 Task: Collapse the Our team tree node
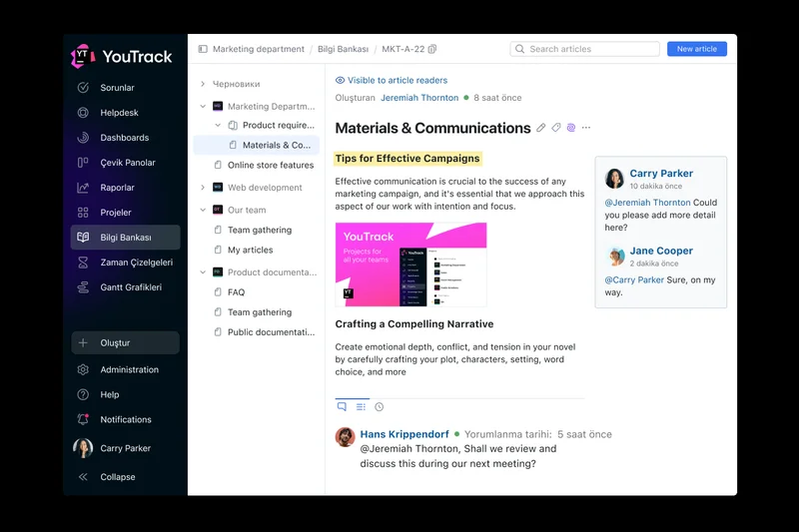(203, 210)
